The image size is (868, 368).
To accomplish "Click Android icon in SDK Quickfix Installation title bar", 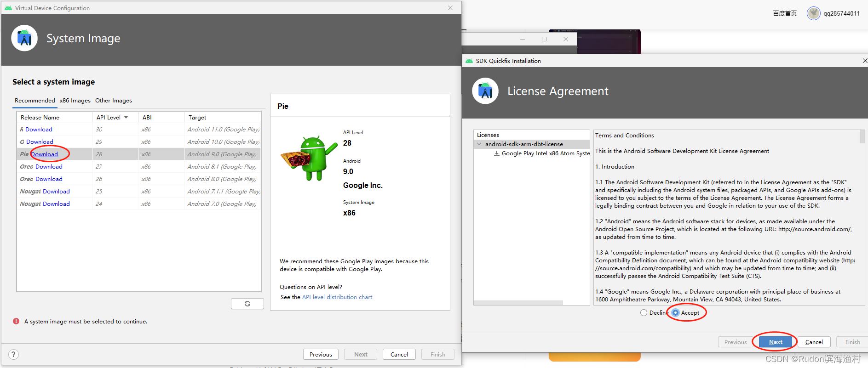I will pyautogui.click(x=469, y=61).
